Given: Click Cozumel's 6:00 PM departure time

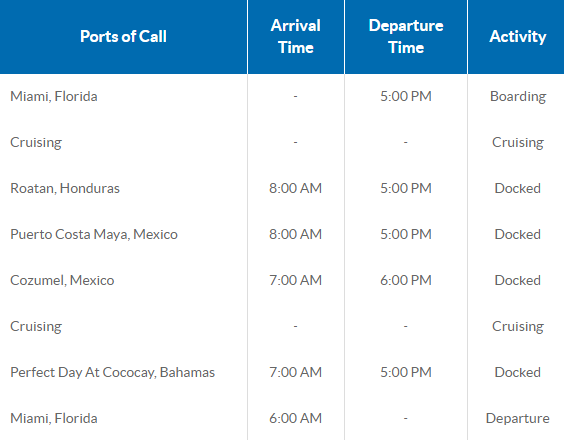Looking at the screenshot, I should point(406,280).
